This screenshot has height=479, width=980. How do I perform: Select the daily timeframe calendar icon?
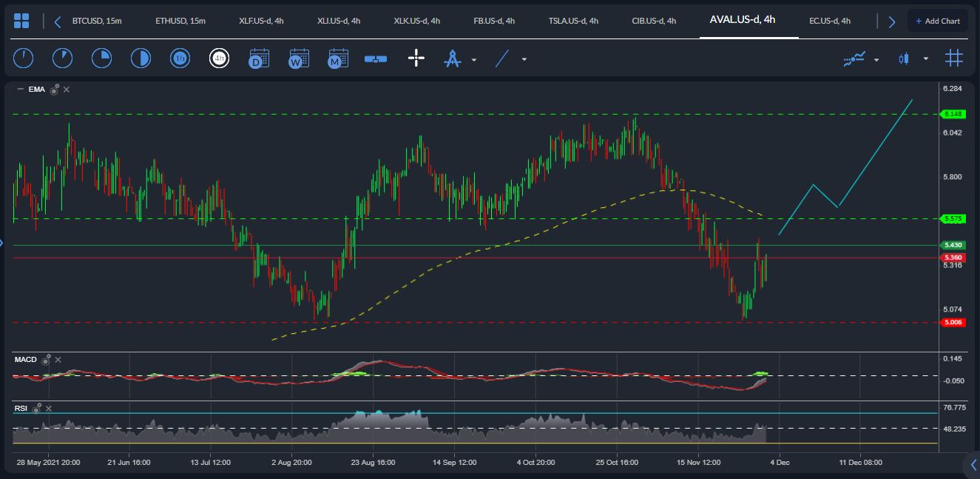pos(259,58)
